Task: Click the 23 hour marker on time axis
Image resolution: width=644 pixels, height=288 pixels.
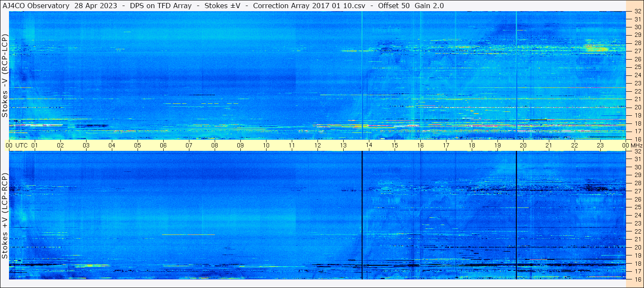Action: (600, 145)
